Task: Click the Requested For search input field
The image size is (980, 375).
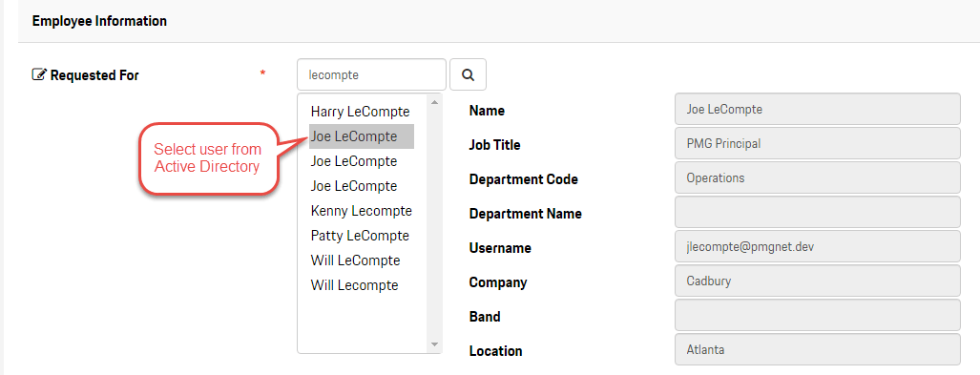Action: [372, 75]
